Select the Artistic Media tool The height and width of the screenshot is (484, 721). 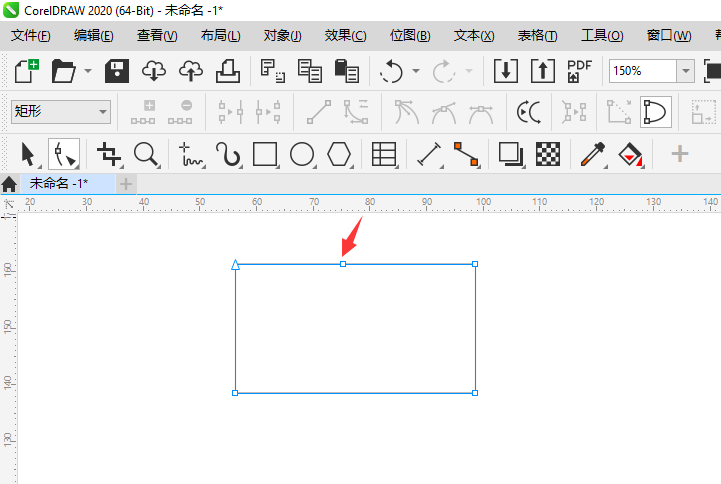pyautogui.click(x=229, y=154)
